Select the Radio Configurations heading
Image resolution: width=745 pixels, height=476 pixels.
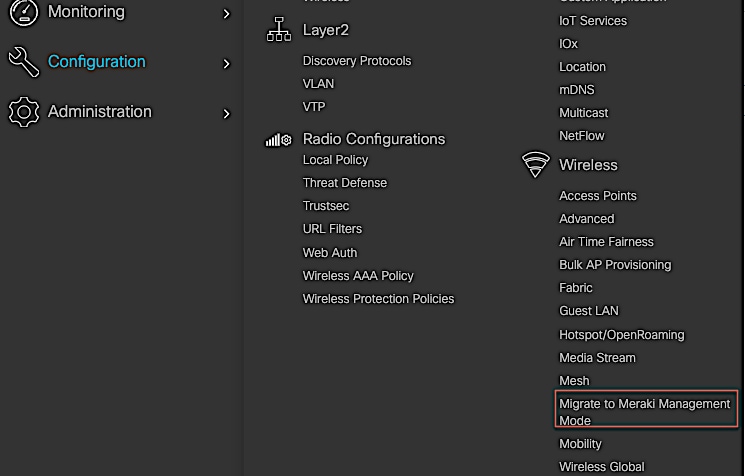pyautogui.click(x=374, y=139)
